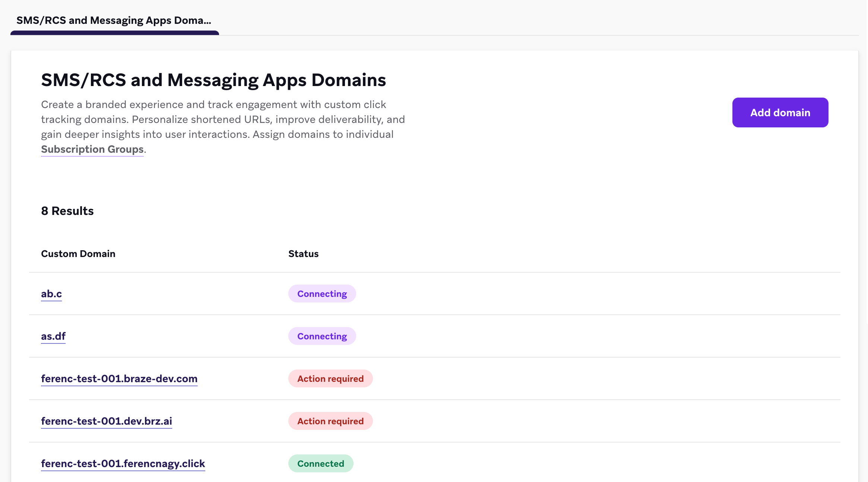Click the ferenc-test-001.braze-dev.com domain link

[x=119, y=378]
